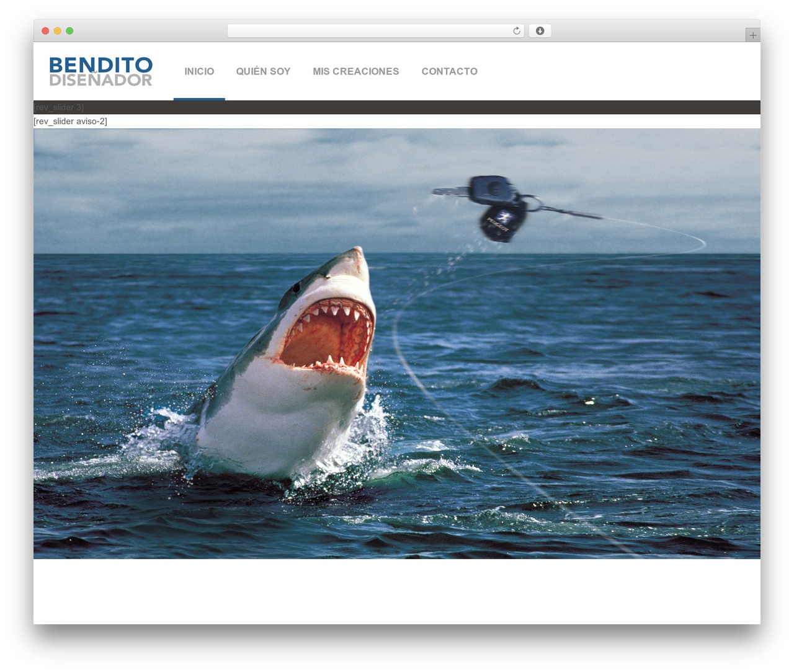Navigate to the CONTACTO page
This screenshot has height=672, width=794.
[450, 71]
